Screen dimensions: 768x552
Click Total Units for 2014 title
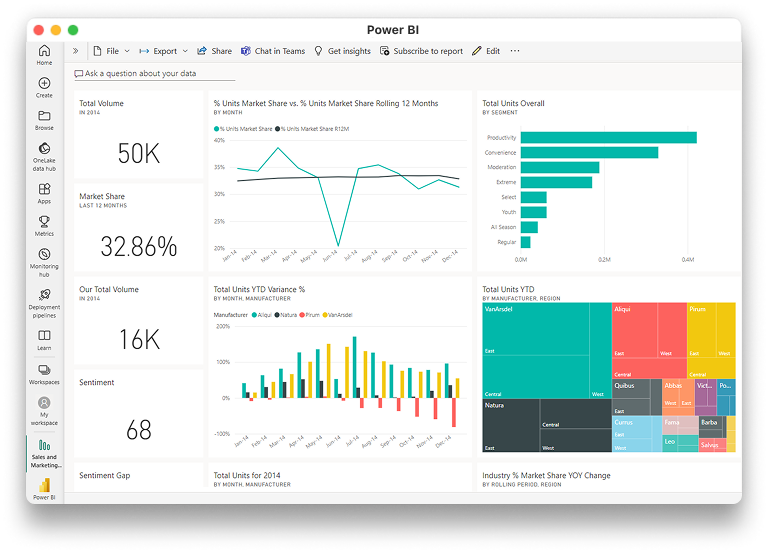[x=247, y=476]
